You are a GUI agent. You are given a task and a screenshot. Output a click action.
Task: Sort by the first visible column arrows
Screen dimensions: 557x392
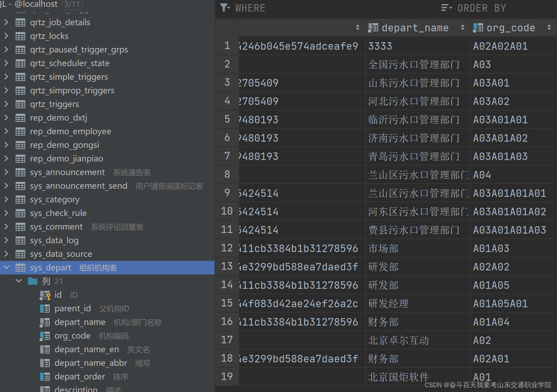click(x=357, y=28)
